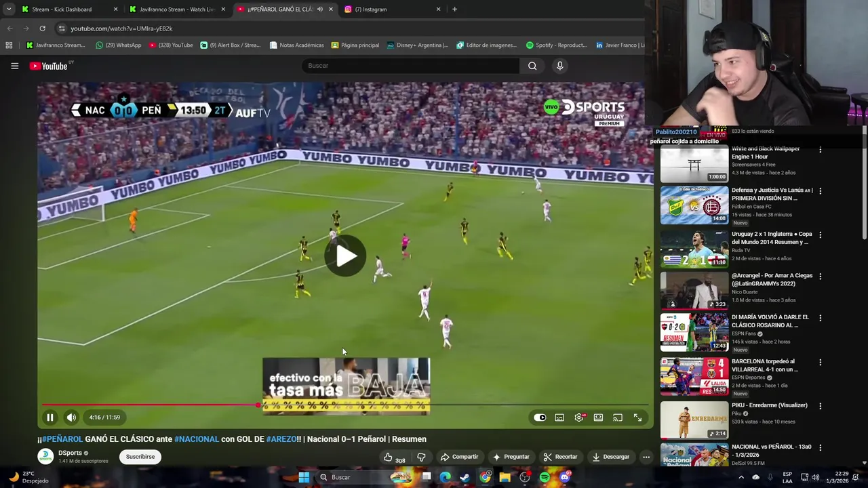Open Spotify from the taskbar
868x488 pixels.
(x=545, y=477)
